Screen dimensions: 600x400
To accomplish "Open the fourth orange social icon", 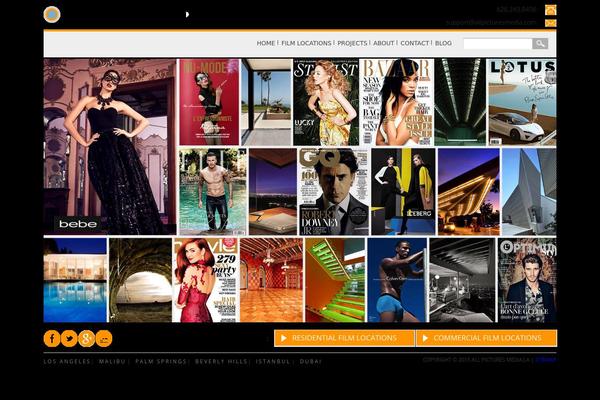I will (104, 338).
